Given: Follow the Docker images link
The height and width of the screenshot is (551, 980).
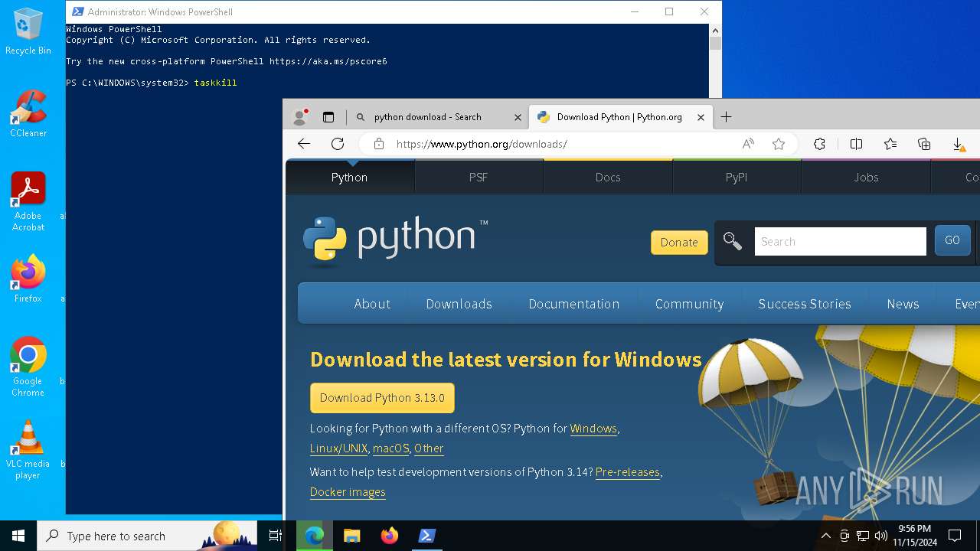Looking at the screenshot, I should (348, 492).
